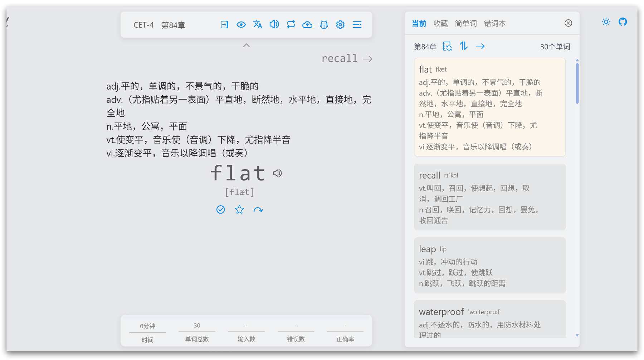This screenshot has width=644, height=360.
Task: Switch to 当前 tab
Action: 419,23
